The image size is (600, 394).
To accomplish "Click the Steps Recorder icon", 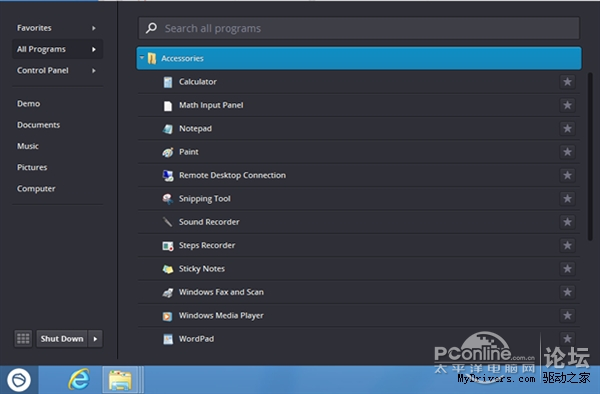I will tap(168, 246).
